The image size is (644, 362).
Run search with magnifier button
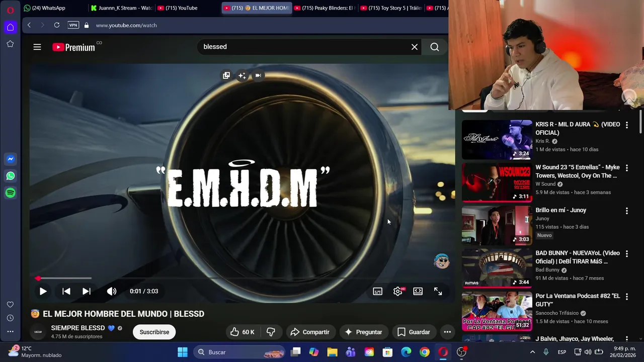point(435,47)
